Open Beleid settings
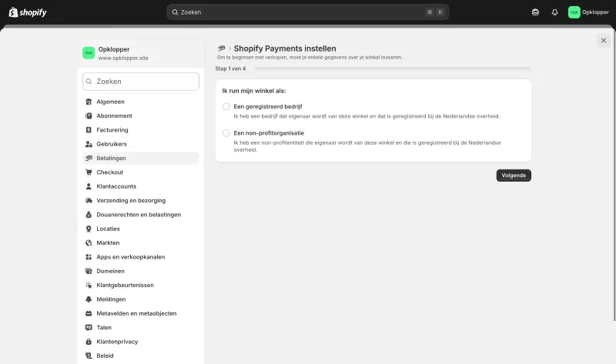The width and height of the screenshot is (616, 364). pyautogui.click(x=141, y=356)
